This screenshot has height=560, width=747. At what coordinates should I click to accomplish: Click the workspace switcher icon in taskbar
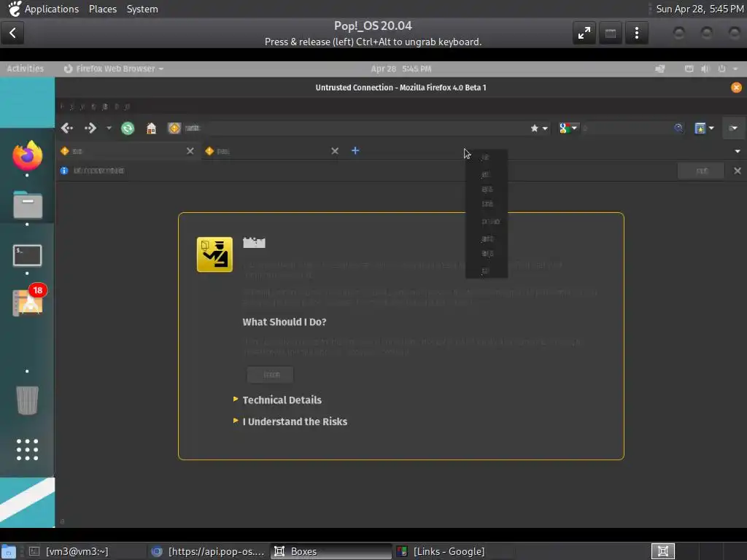[x=663, y=551]
